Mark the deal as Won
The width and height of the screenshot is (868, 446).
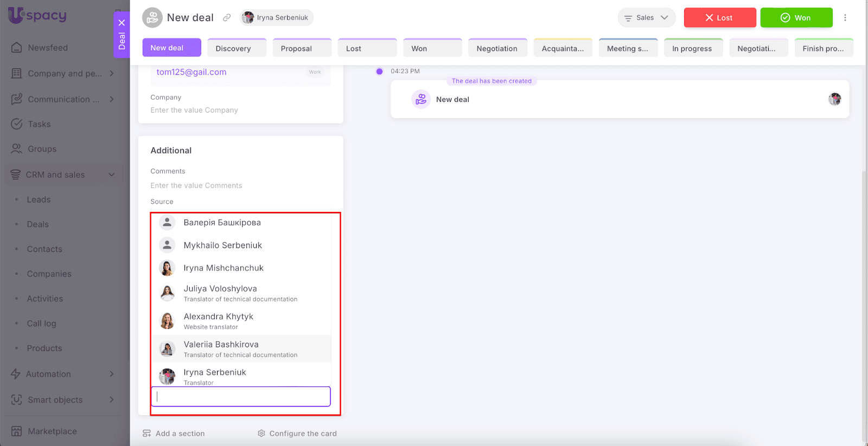point(796,18)
